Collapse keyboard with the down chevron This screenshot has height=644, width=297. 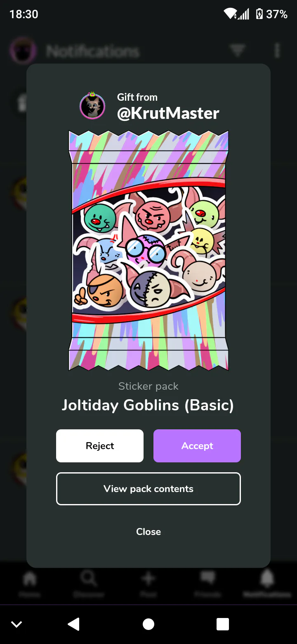click(16, 624)
